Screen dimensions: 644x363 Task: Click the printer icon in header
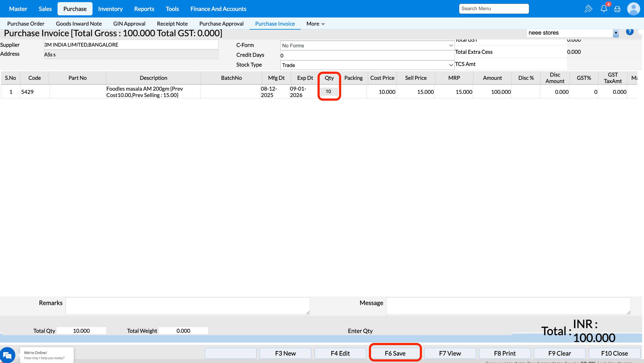pyautogui.click(x=617, y=9)
